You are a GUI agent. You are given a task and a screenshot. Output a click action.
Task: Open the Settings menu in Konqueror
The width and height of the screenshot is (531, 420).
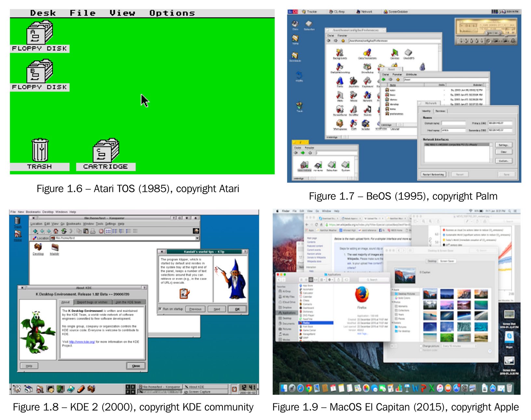pyautogui.click(x=111, y=224)
